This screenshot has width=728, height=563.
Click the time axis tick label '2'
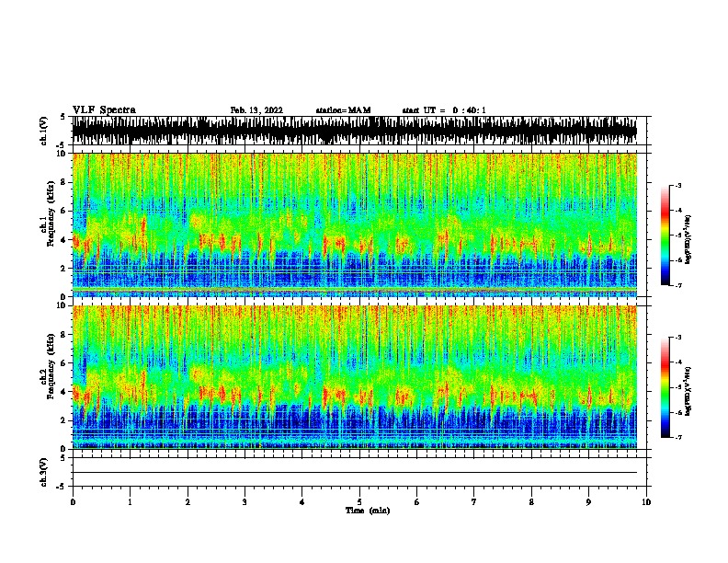tap(188, 502)
